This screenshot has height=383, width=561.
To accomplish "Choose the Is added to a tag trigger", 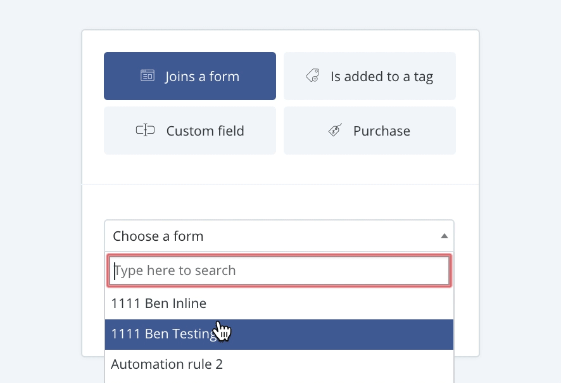I will [x=370, y=76].
